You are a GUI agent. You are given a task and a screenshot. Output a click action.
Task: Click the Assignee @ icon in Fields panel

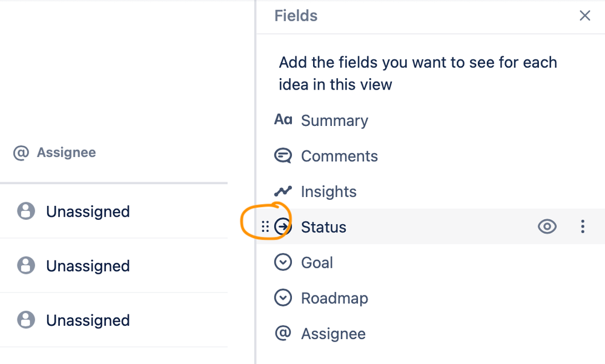pos(283,334)
